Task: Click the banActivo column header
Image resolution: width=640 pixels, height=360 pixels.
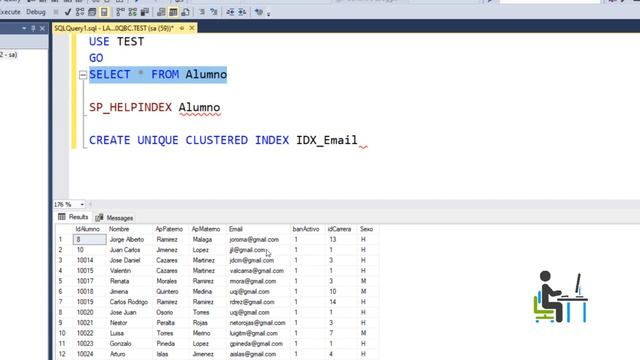Action: pyautogui.click(x=307, y=229)
